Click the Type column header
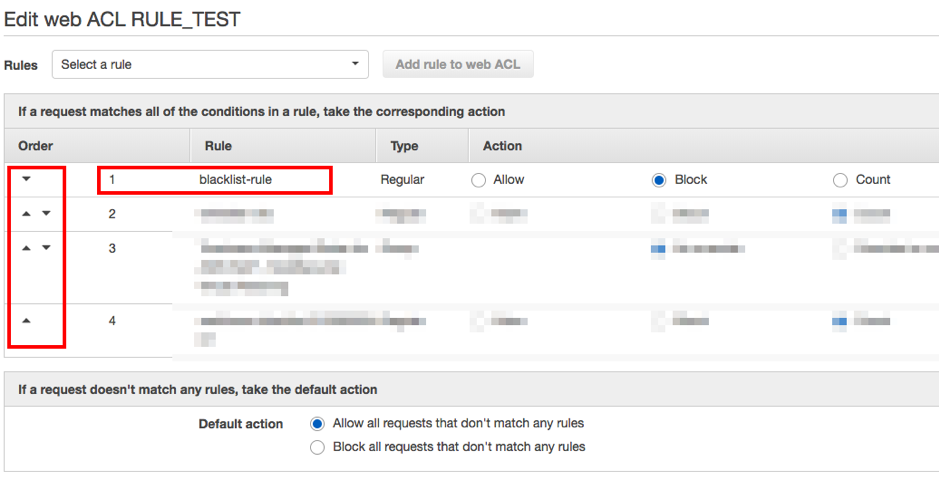This screenshot has height=489, width=939. (x=404, y=146)
